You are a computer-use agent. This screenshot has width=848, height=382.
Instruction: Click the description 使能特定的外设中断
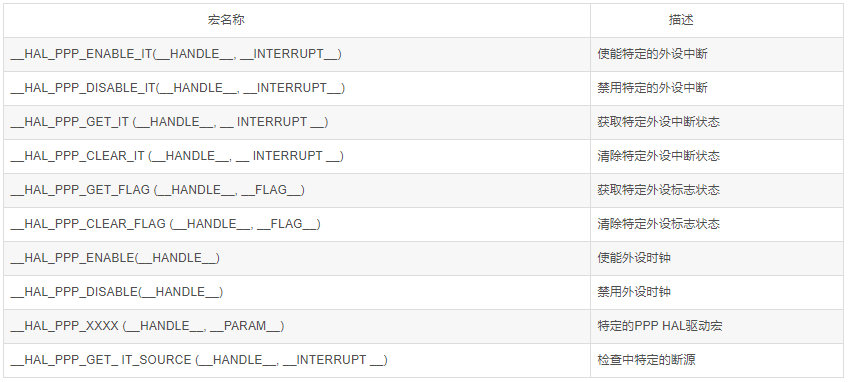pyautogui.click(x=652, y=54)
